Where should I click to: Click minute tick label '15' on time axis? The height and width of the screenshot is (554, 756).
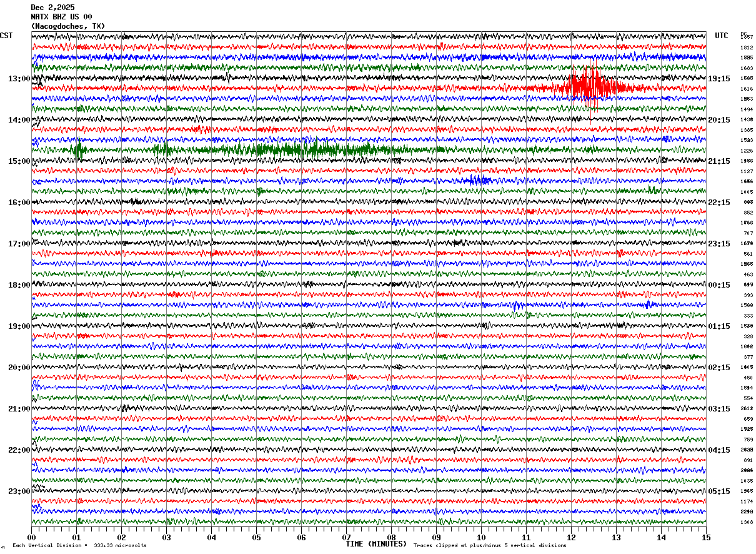(705, 537)
